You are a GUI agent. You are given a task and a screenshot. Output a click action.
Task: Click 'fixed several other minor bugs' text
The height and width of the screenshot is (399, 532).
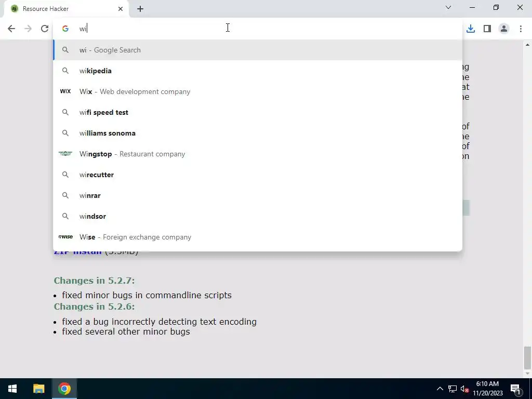[x=126, y=331]
